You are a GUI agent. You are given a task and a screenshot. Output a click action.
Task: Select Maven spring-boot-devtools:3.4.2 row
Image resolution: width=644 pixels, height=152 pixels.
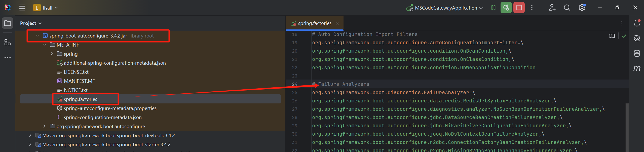[x=108, y=135]
